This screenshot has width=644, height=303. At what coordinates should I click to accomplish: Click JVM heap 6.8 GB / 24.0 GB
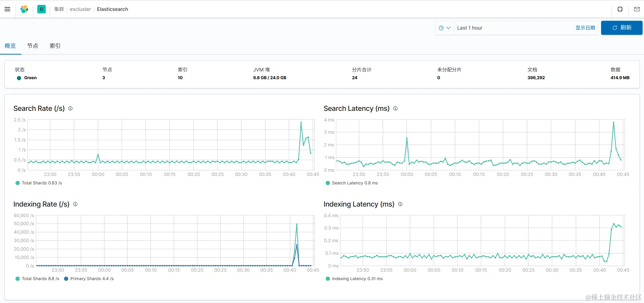[270, 78]
